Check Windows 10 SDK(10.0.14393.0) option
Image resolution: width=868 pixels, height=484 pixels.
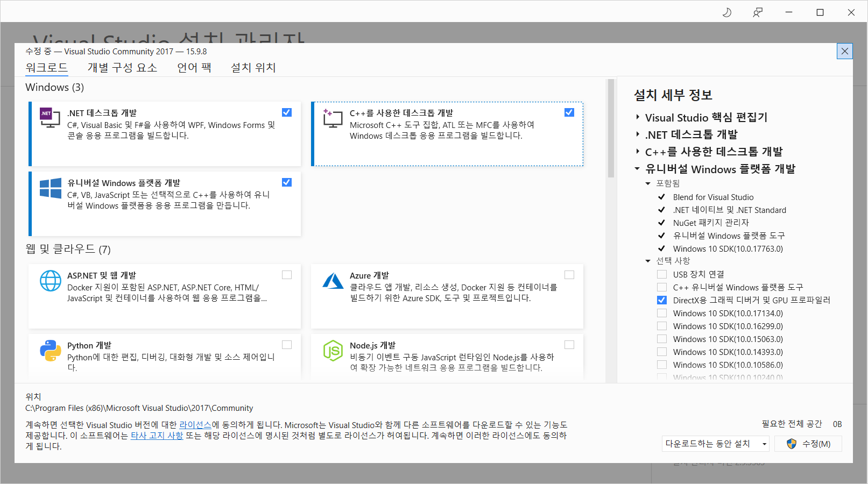coord(662,352)
